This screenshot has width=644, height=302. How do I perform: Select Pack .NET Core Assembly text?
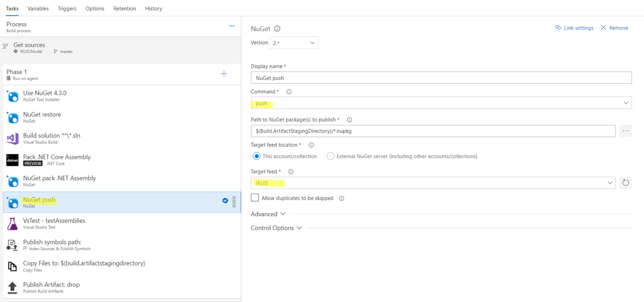(x=57, y=157)
